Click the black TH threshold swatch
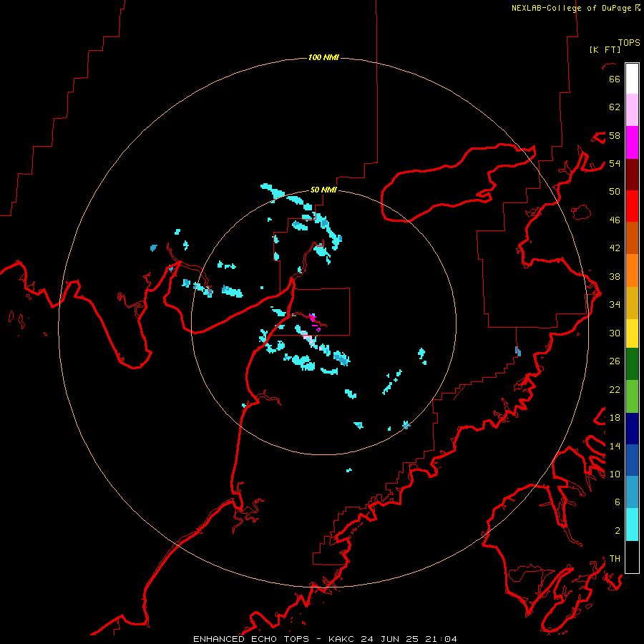 [632, 557]
